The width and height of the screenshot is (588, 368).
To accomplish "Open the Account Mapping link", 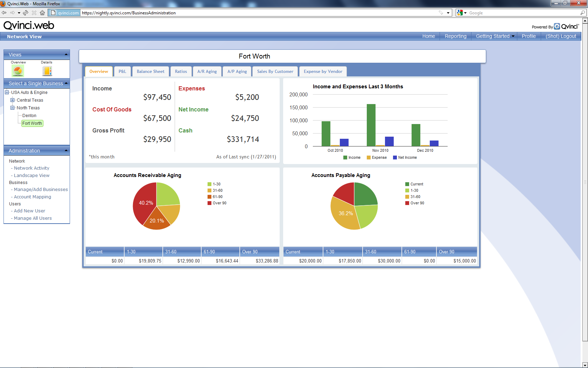I will coord(33,197).
